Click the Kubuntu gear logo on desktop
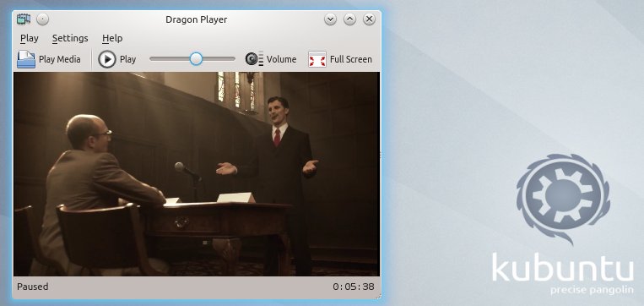This screenshot has width=644, height=306. (563, 196)
